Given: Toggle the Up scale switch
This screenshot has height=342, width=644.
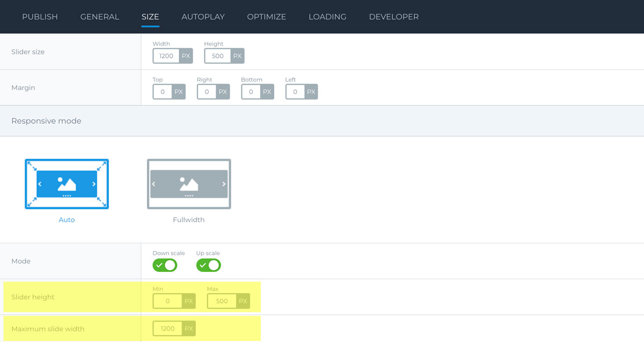Looking at the screenshot, I should 208,265.
